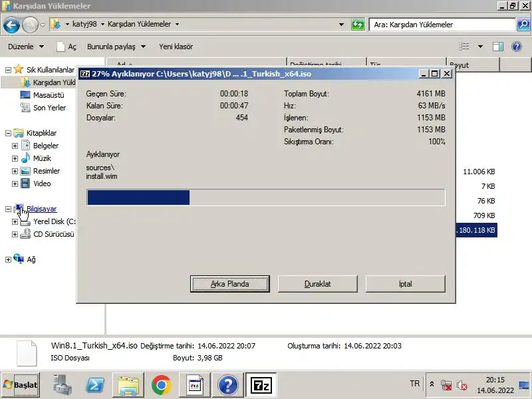Click the Karşıdan Yüklemeler breadcrumb
This screenshot has height=399, width=532.
coord(139,25)
